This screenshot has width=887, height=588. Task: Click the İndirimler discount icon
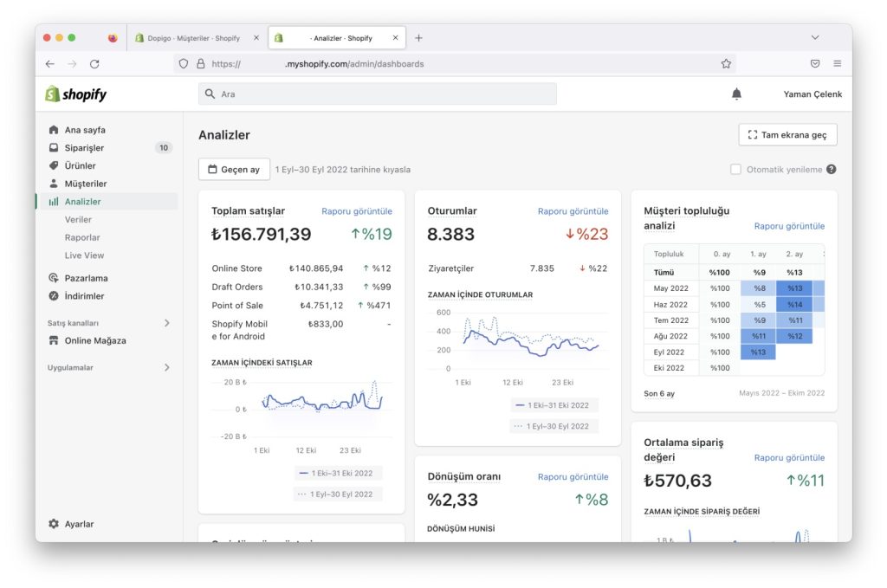54,296
